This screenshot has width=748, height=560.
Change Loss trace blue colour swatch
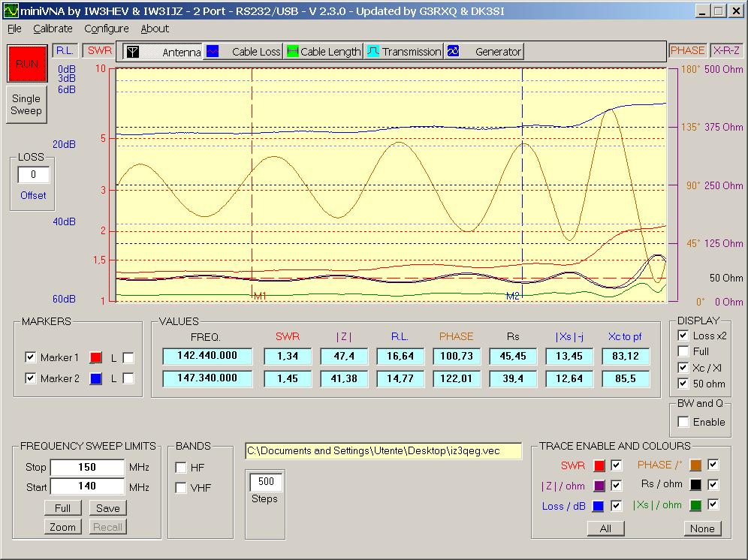(599, 506)
